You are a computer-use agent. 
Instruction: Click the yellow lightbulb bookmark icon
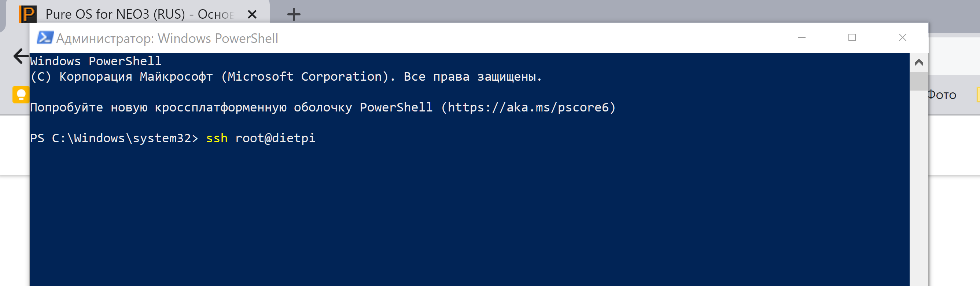coord(21,95)
